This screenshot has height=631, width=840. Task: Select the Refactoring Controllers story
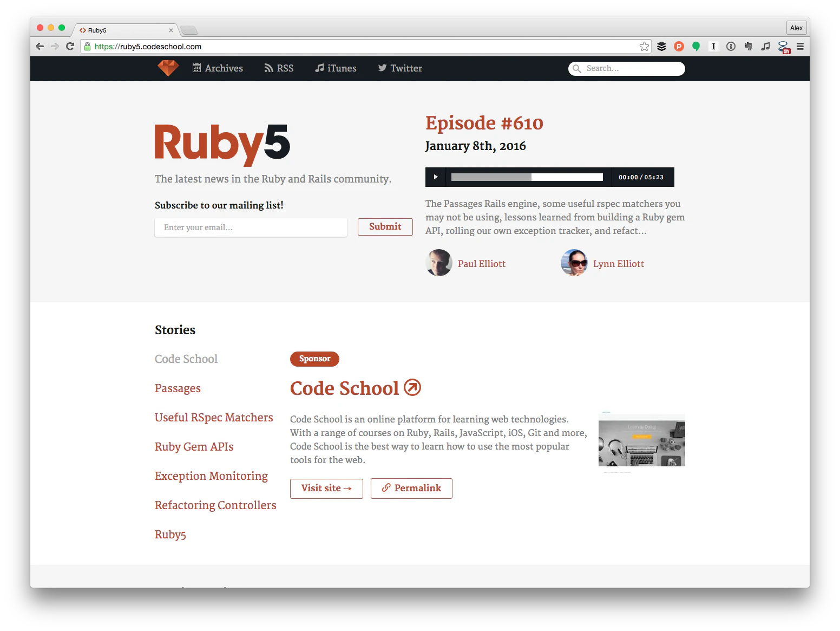point(215,505)
